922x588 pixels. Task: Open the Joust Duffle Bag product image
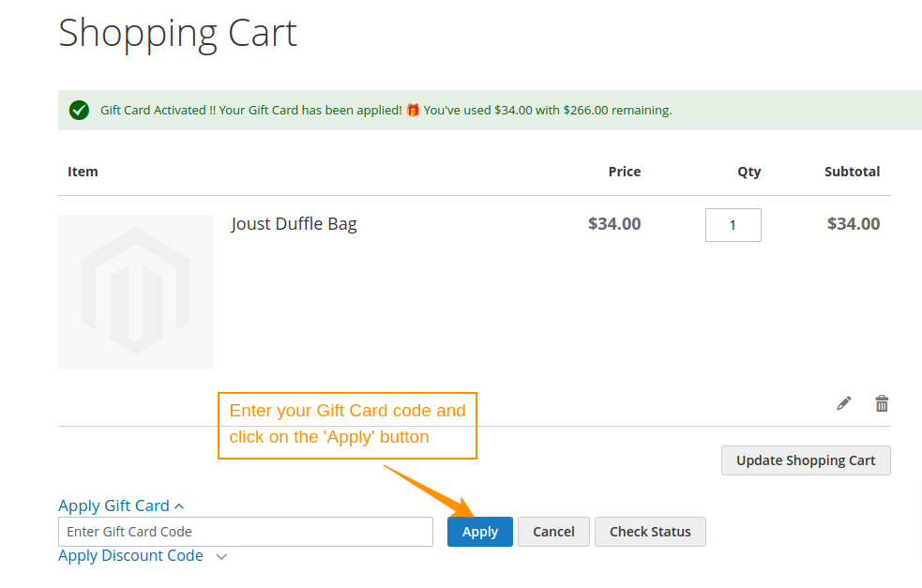click(x=135, y=292)
